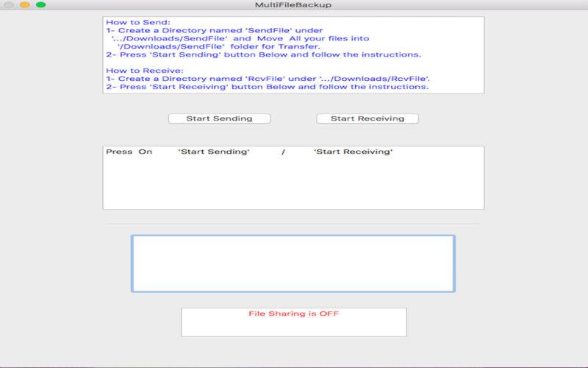Click the line mentioning '.../Downloads/RcvFile'

click(x=268, y=79)
